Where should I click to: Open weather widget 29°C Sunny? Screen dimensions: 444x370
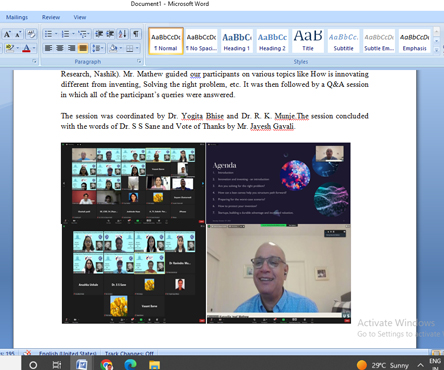(x=383, y=365)
